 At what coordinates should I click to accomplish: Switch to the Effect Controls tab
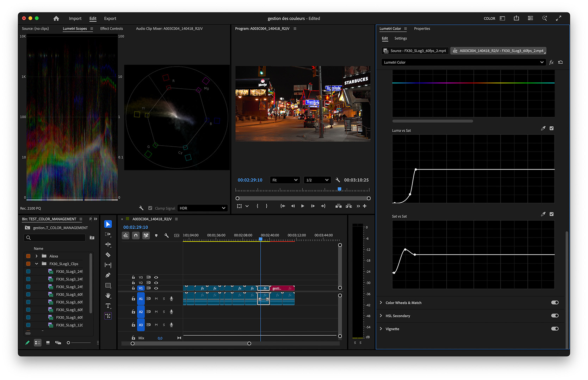tap(111, 29)
